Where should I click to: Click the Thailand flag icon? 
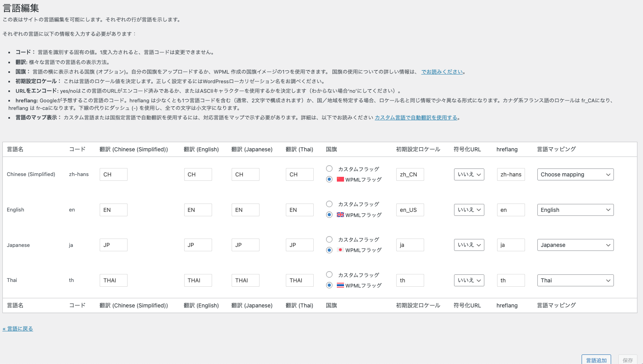point(340,285)
